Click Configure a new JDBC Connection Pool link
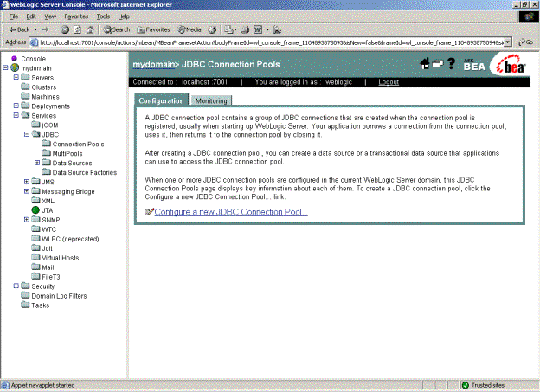The width and height of the screenshot is (540, 392). coord(231,212)
